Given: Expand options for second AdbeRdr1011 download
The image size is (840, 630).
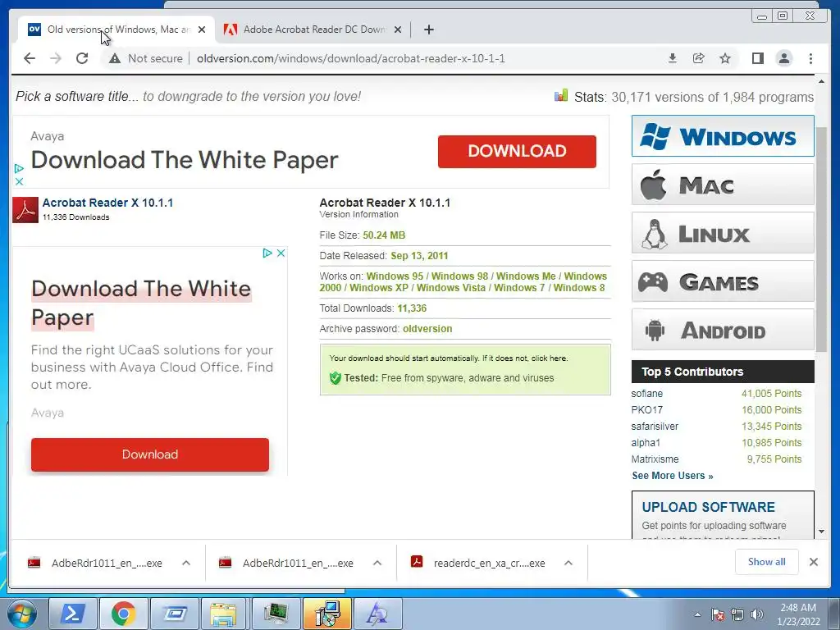Looking at the screenshot, I should 377,563.
